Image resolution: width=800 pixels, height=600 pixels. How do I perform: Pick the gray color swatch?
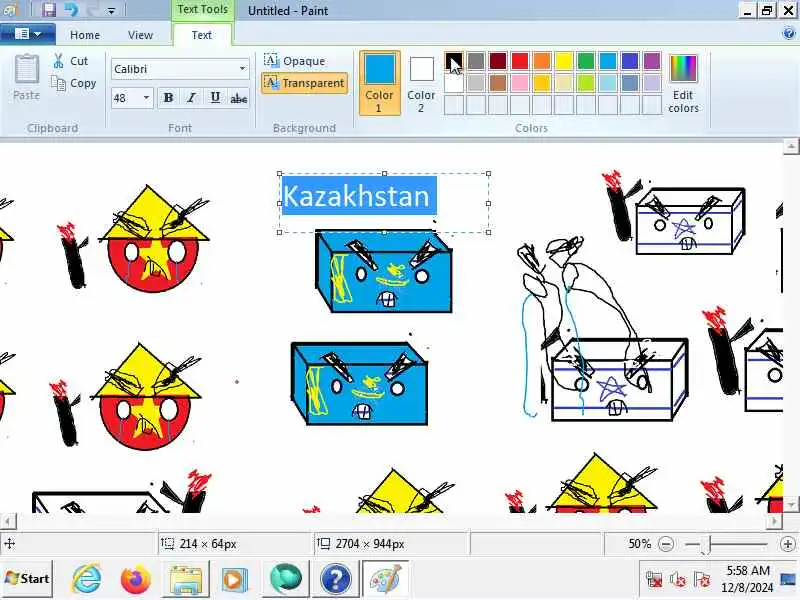coord(476,61)
